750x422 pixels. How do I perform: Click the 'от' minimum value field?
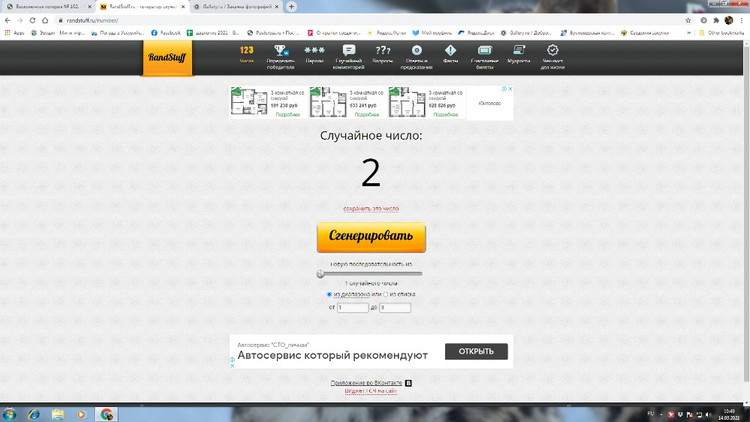352,308
